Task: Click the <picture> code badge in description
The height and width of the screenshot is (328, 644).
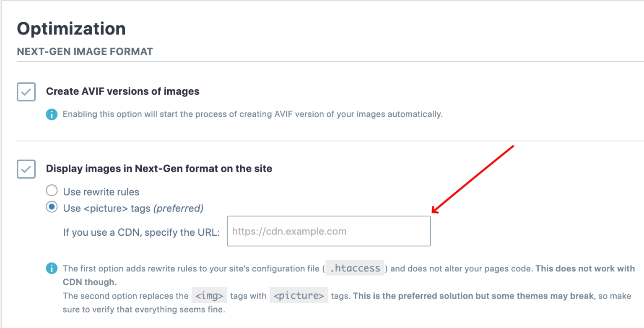Action: tap(299, 295)
